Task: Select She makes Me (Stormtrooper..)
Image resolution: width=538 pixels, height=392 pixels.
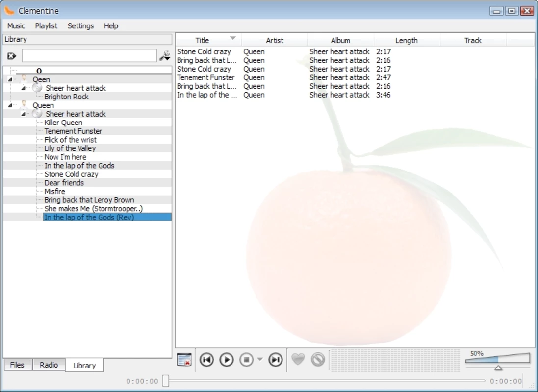Action: (93, 209)
